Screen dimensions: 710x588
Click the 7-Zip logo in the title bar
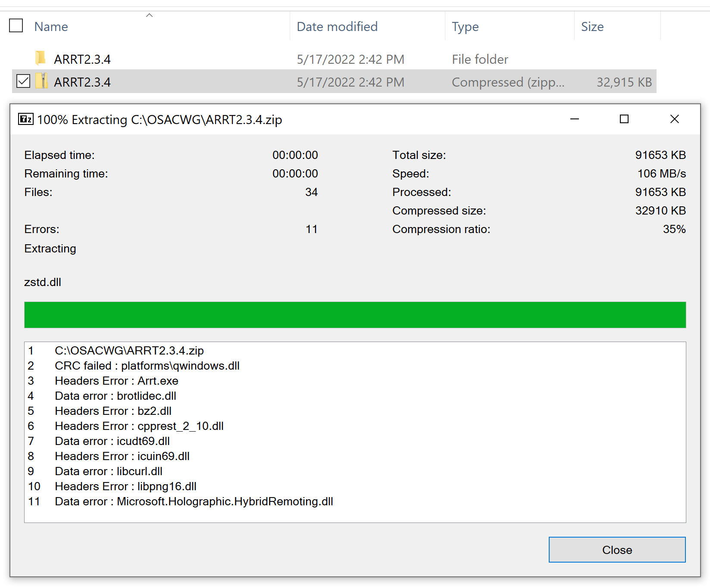25,119
